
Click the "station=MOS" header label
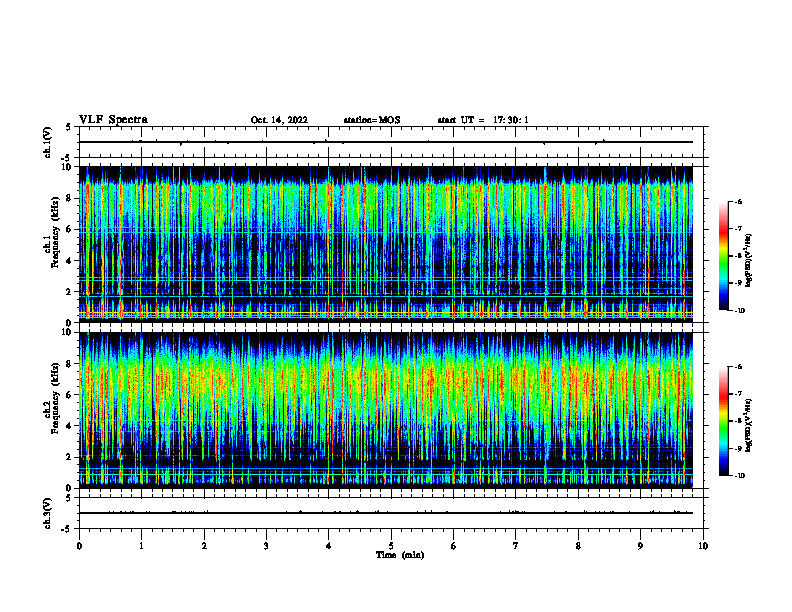(372, 120)
